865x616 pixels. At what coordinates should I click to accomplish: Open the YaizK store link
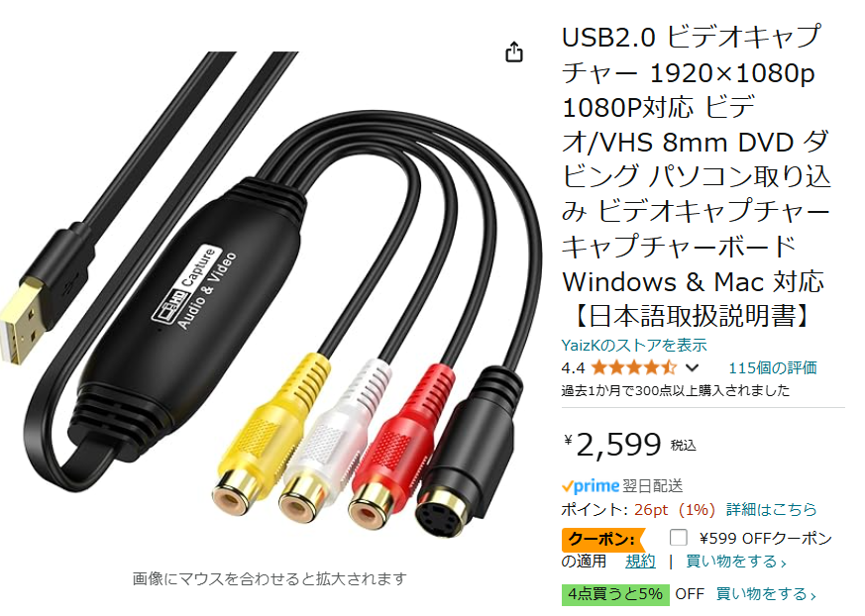pos(634,346)
